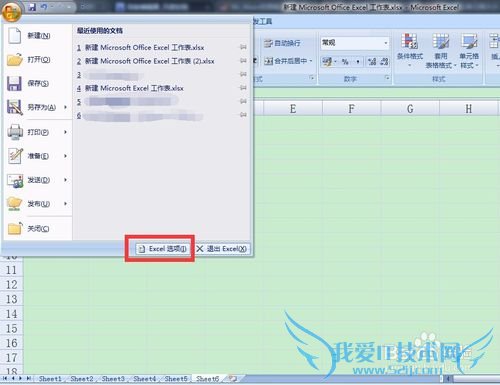500x385 pixels.
Task: Click the round Office button
Action: (x=12, y=11)
